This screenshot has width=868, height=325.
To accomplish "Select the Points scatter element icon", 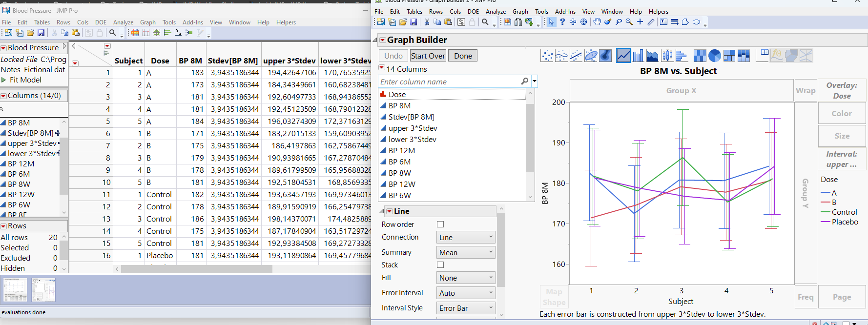I will [547, 56].
